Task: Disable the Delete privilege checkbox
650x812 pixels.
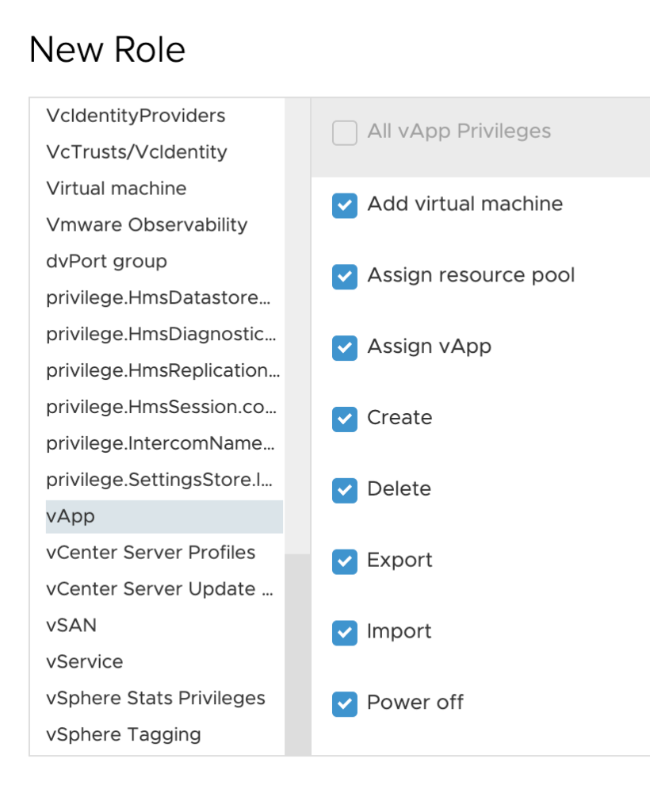Action: pos(345,490)
